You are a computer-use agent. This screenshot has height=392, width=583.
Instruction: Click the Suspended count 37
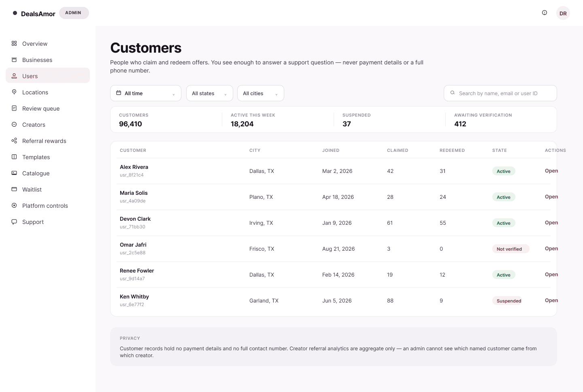coord(347,124)
